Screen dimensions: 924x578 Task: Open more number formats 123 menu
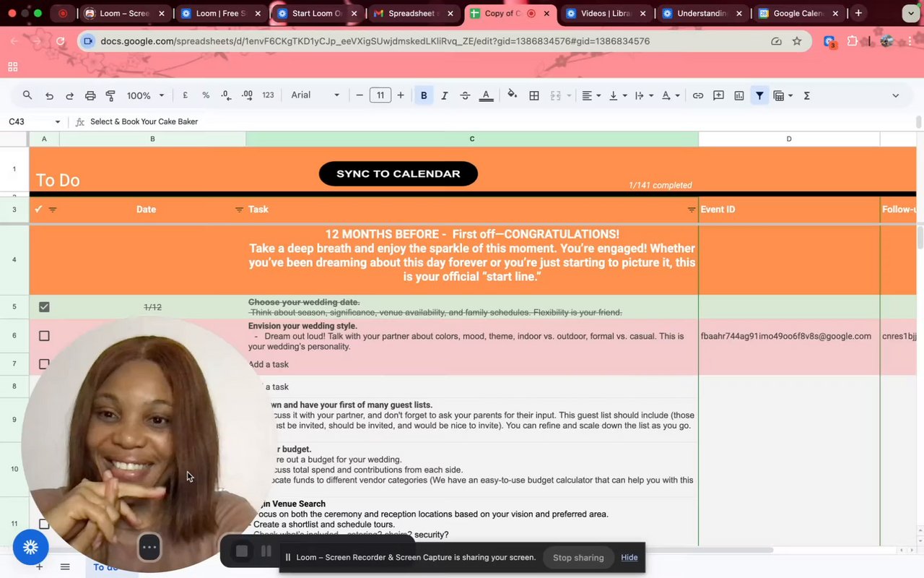[x=268, y=95]
